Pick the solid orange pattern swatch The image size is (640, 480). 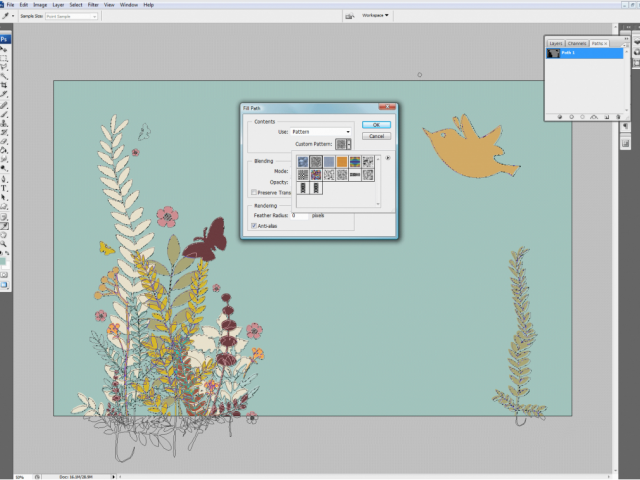[x=342, y=161]
